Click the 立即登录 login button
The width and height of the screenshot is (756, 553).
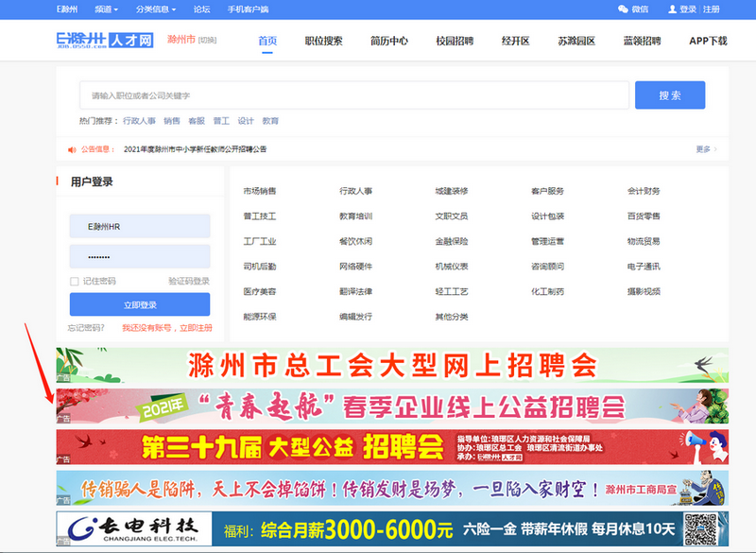click(x=140, y=304)
